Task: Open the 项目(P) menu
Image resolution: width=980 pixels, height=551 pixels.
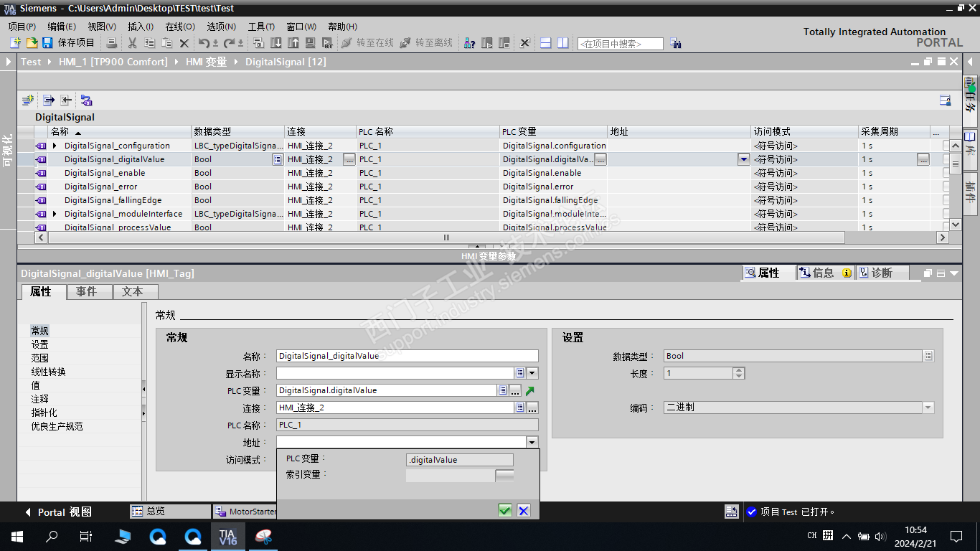Action: click(22, 27)
